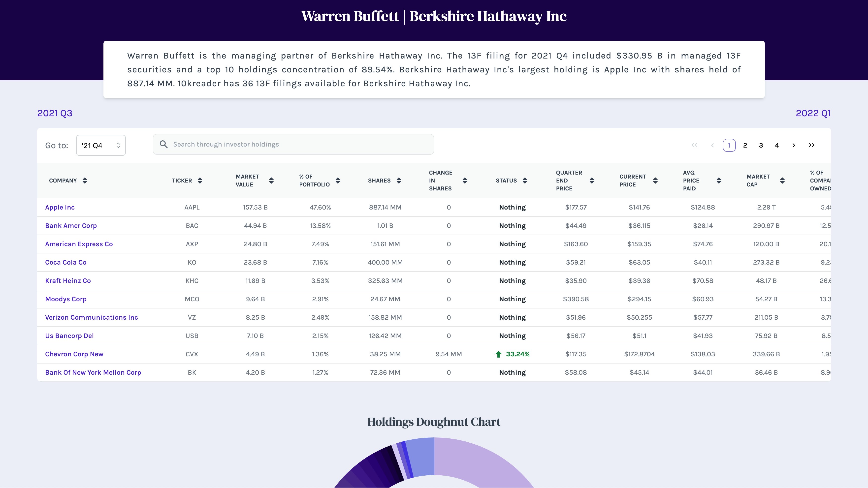Select page 1 in pagination
Viewport: 868px width, 488px height.
[729, 145]
